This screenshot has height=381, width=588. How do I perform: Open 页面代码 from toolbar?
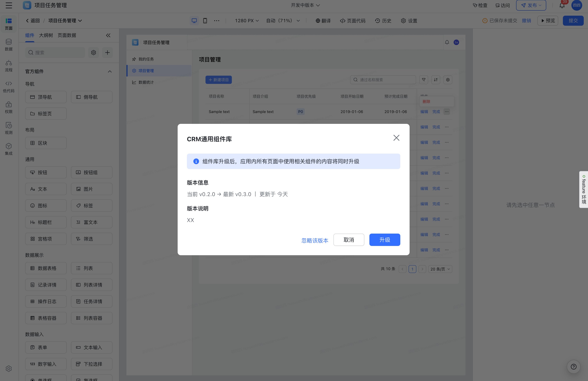pos(353,21)
